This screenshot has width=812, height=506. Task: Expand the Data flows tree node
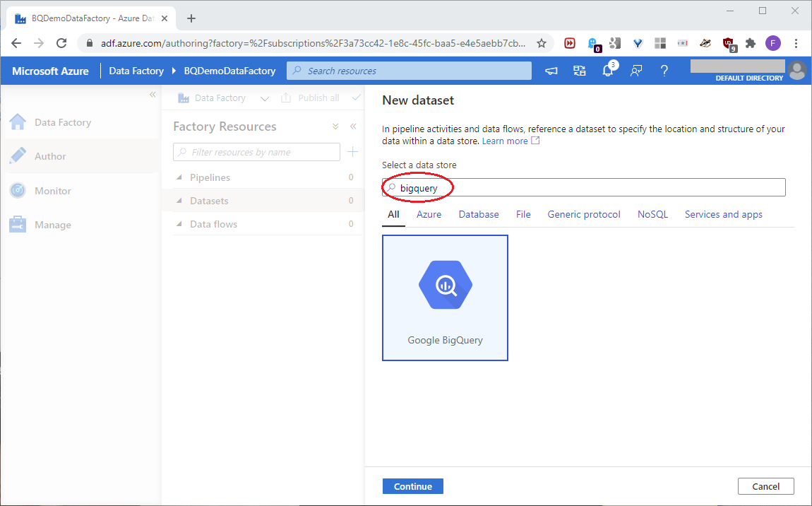pos(179,224)
